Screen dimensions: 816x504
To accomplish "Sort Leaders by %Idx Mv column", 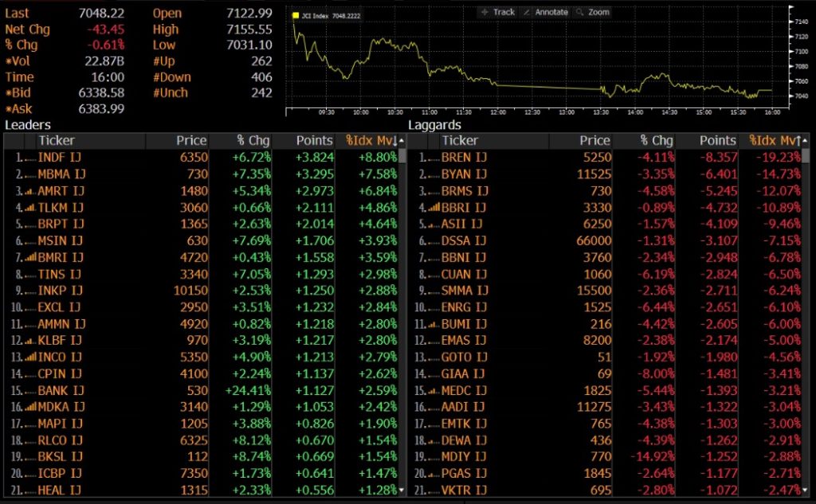I will tap(370, 141).
